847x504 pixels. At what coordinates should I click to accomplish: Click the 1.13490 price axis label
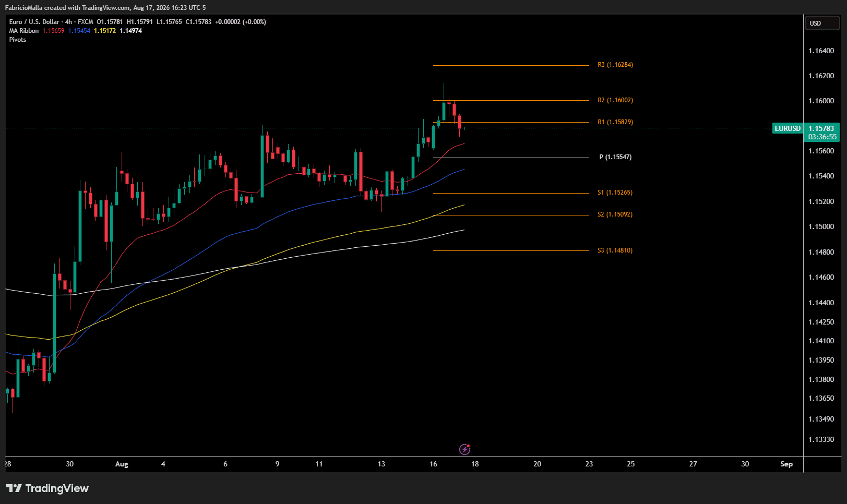click(821, 419)
